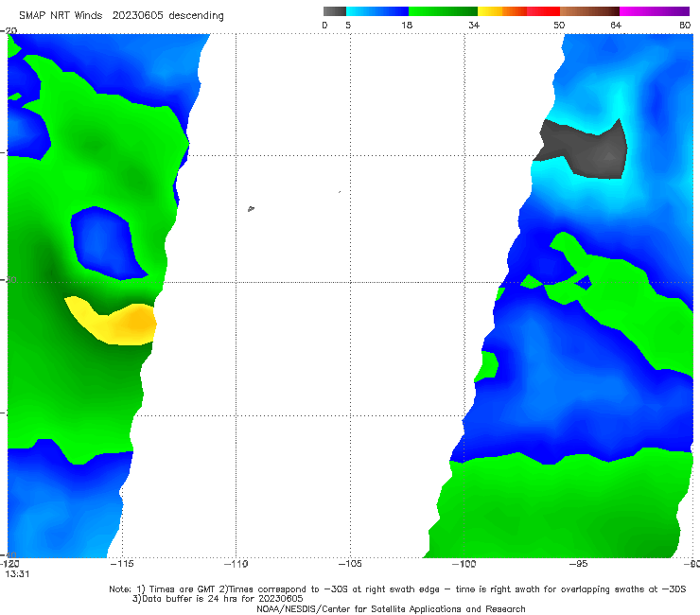
Task: Click the longitude label '-105'
Action: point(350,564)
